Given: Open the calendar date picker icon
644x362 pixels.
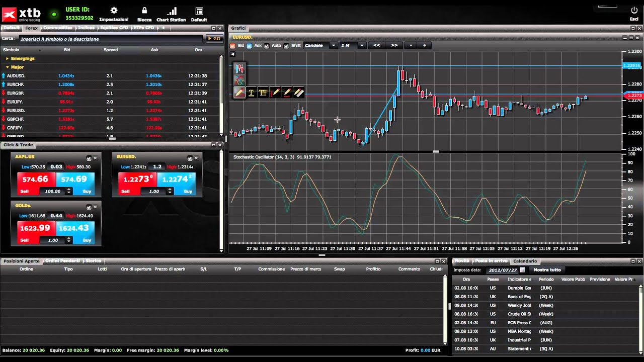Looking at the screenshot, I should (522, 270).
